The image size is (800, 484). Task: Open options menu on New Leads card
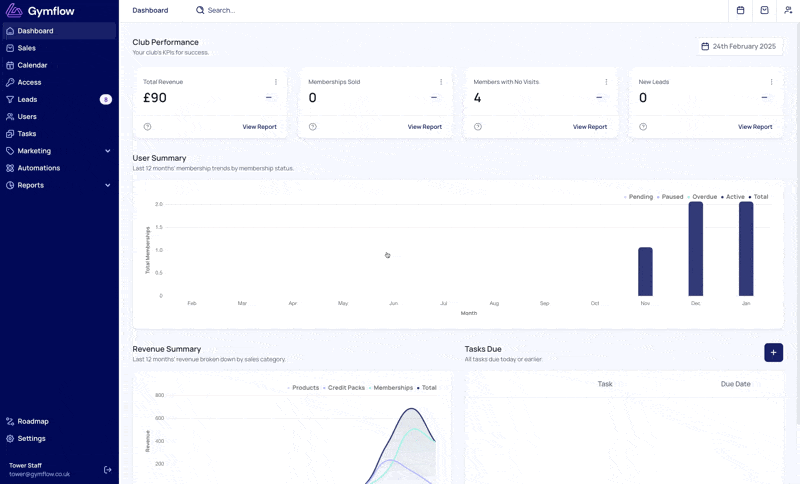[771, 82]
